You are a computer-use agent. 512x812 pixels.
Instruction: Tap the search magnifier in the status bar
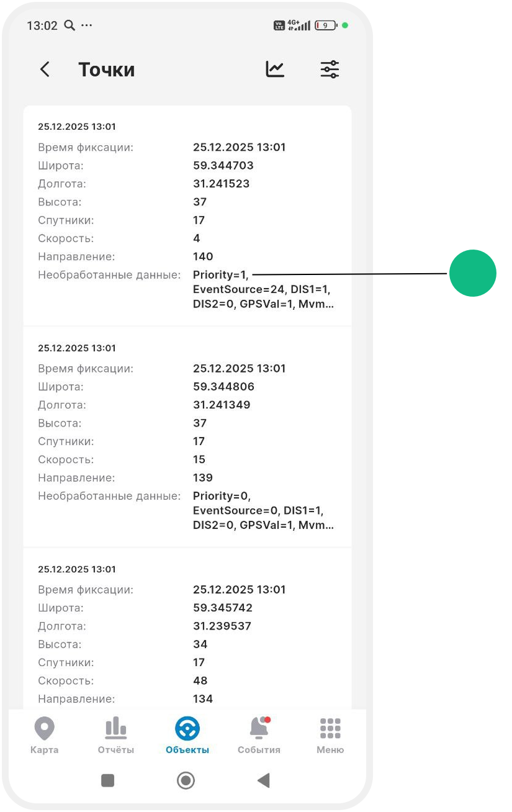tap(70, 25)
